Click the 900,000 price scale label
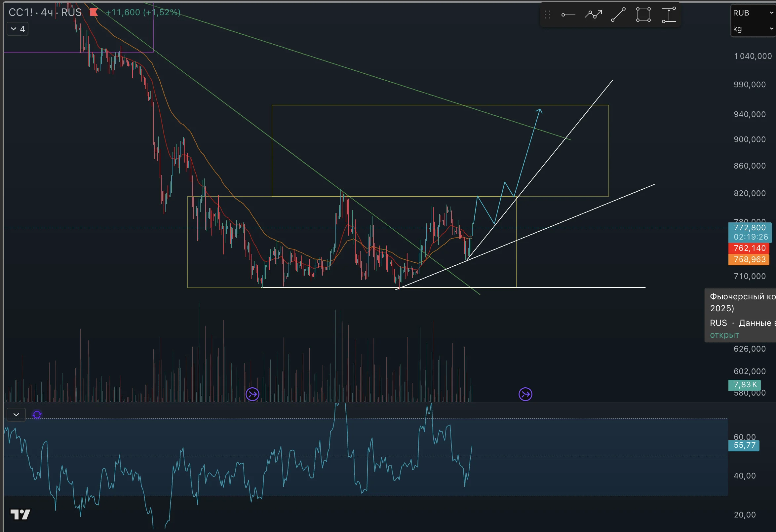776x532 pixels. 750,139
